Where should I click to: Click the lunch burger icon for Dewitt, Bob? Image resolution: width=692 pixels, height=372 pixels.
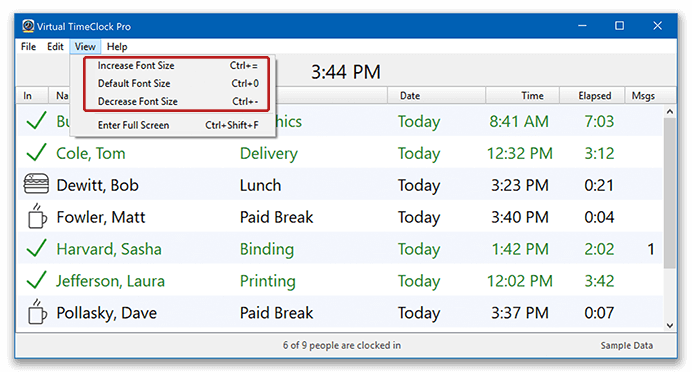[x=36, y=184]
